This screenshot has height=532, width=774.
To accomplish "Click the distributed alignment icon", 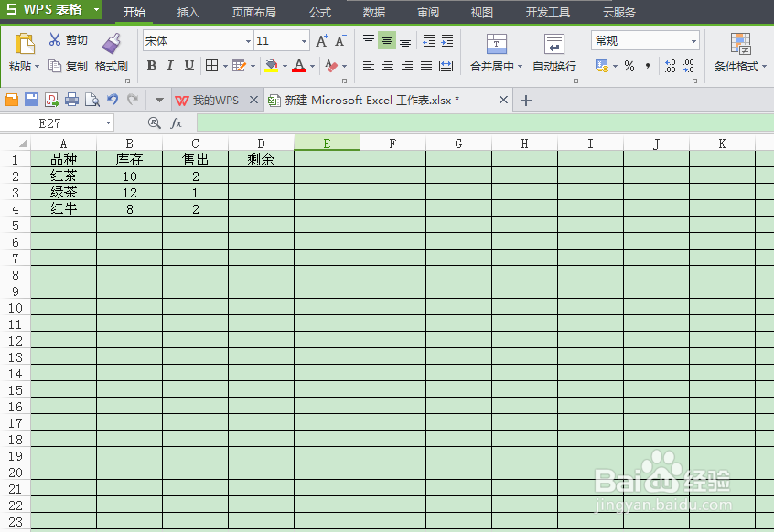I will pos(446,66).
